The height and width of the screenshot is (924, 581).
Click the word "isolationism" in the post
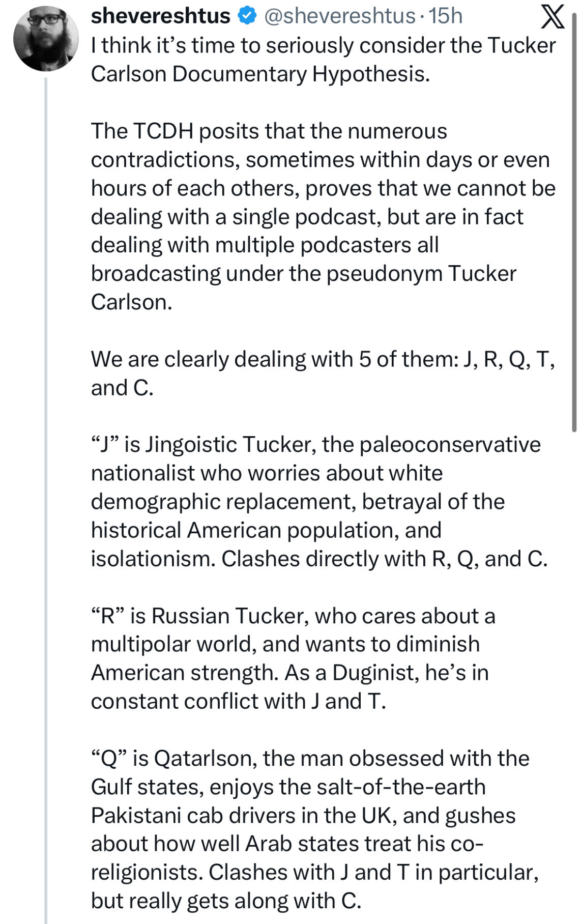[x=153, y=559]
